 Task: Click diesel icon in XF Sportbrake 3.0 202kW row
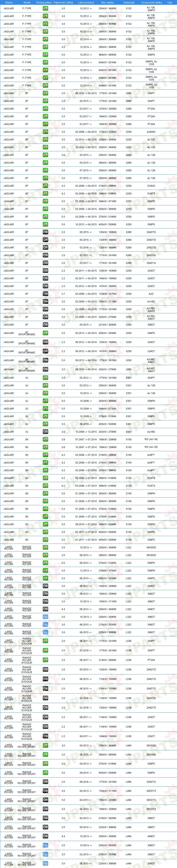[45, 369]
